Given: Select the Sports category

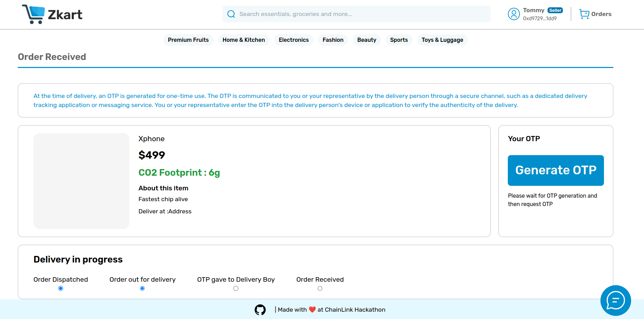Looking at the screenshot, I should [x=399, y=40].
